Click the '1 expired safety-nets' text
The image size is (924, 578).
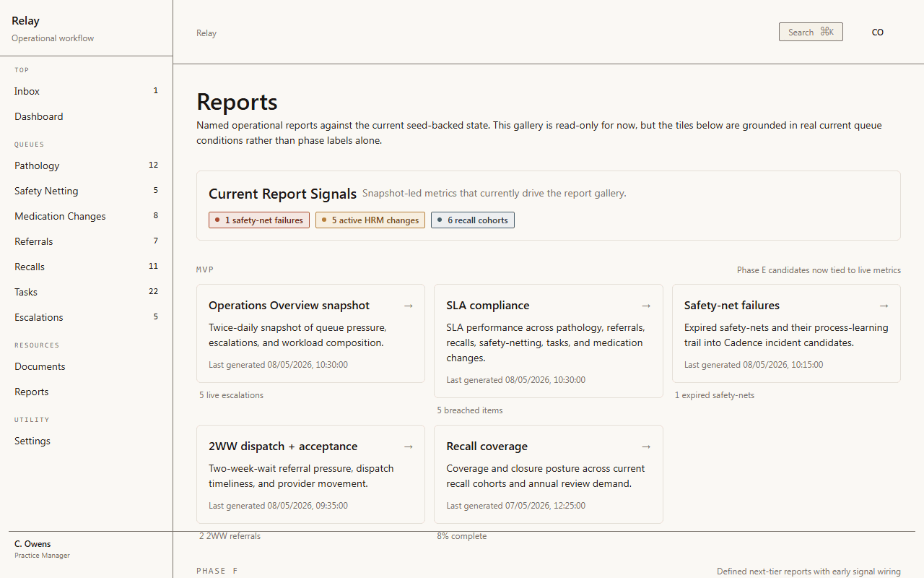(715, 395)
